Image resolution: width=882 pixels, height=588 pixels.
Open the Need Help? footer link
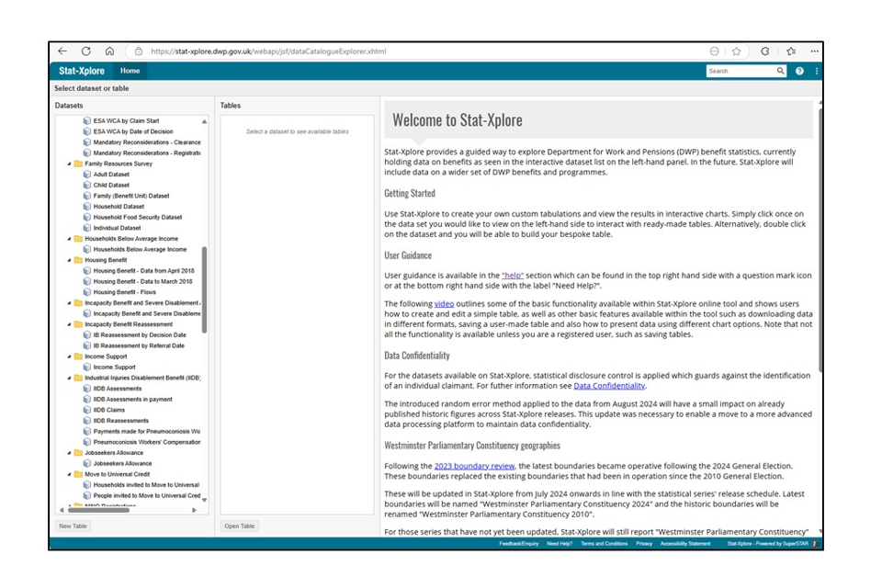click(x=560, y=544)
